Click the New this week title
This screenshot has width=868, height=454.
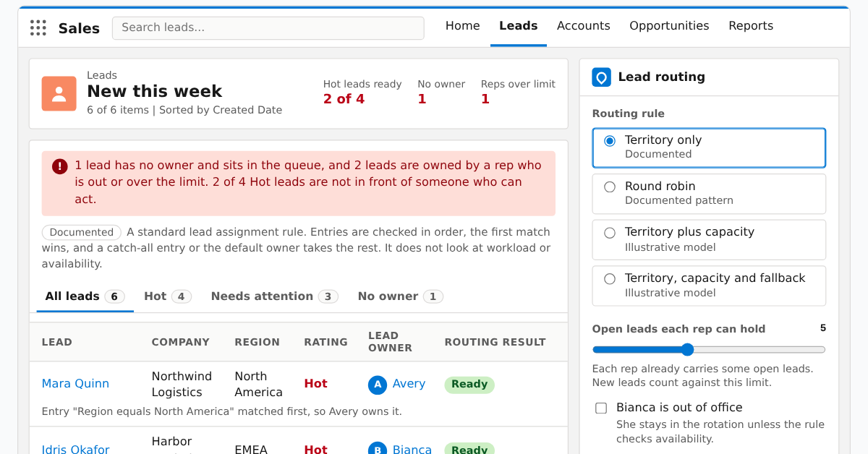point(155,91)
